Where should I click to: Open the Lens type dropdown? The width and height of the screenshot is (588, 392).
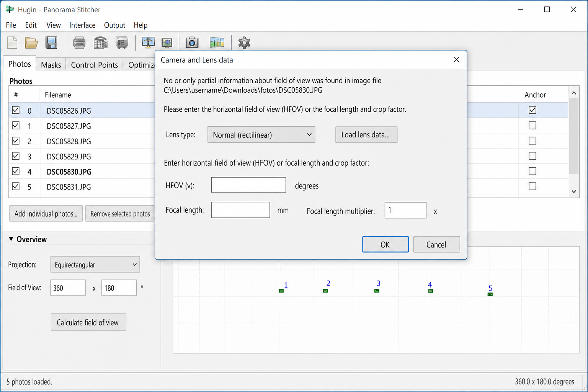tap(261, 135)
